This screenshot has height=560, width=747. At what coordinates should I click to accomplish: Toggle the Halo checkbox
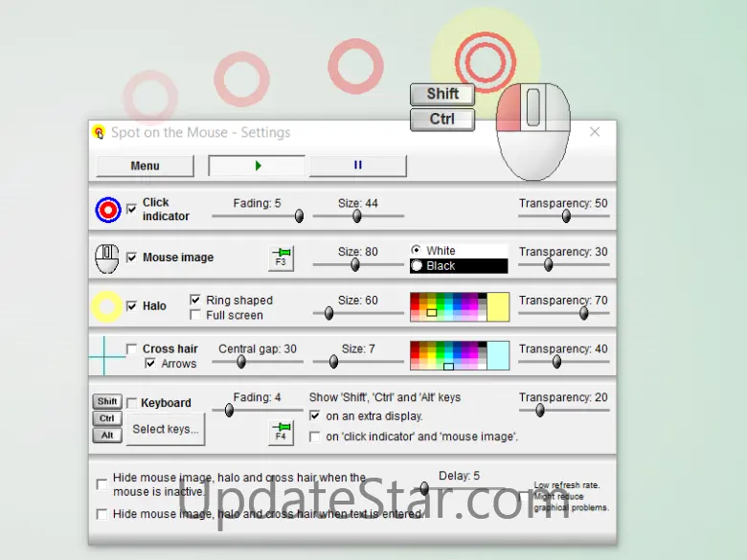tap(131, 306)
